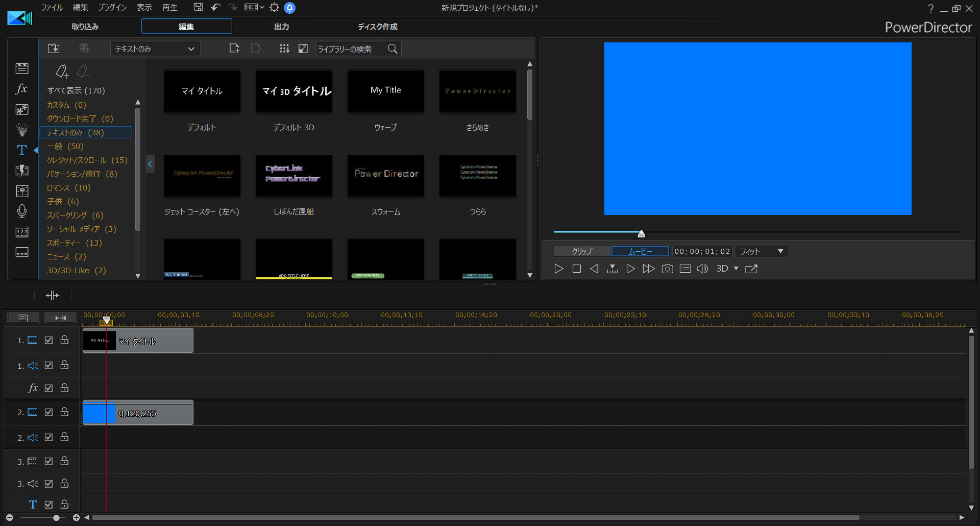The height and width of the screenshot is (526, 980).
Task: Step to previous frame in preview
Action: [x=595, y=269]
